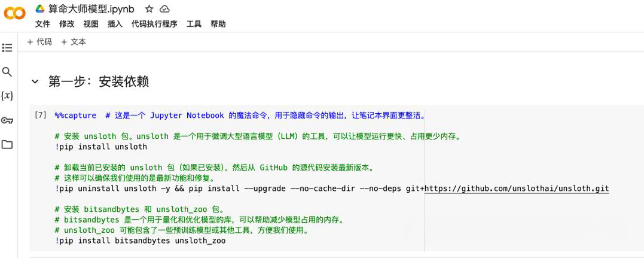Check the cloud saved status icon
The height and width of the screenshot is (258, 644).
(164, 8)
